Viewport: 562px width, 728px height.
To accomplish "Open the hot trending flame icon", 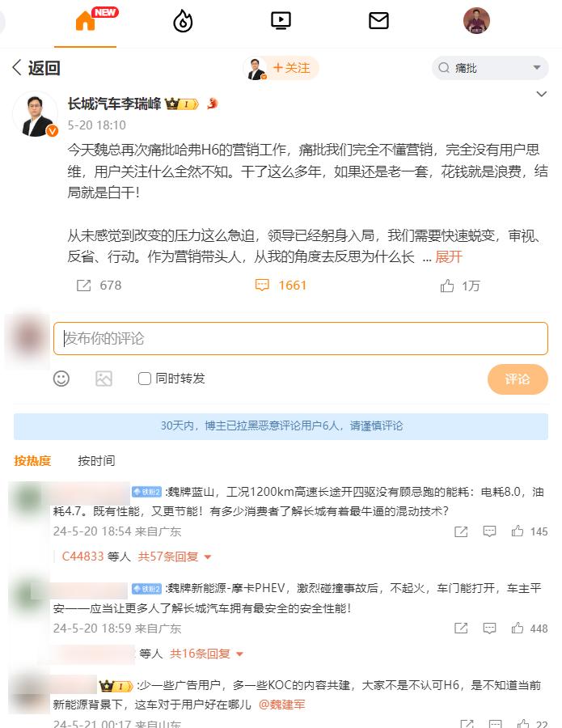I will click(x=183, y=21).
